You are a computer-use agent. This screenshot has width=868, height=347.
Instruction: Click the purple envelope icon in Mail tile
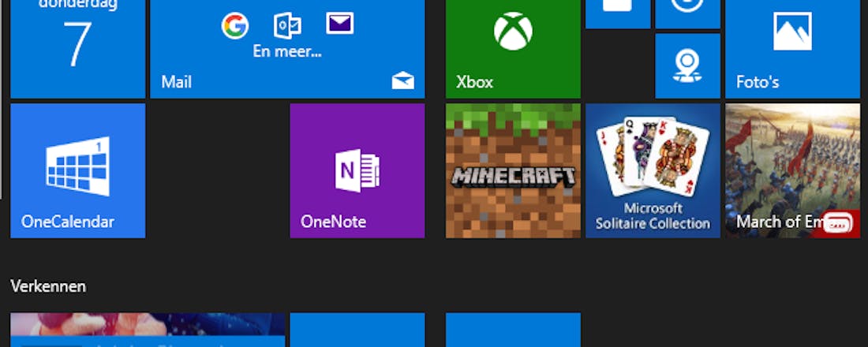pyautogui.click(x=339, y=23)
